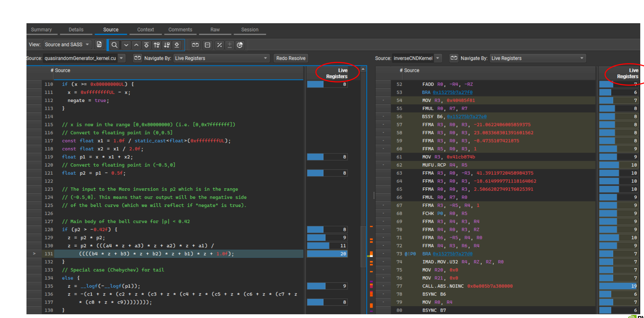Click the profile document icon beside View
Screen dimensions: 644x318
click(x=99, y=45)
